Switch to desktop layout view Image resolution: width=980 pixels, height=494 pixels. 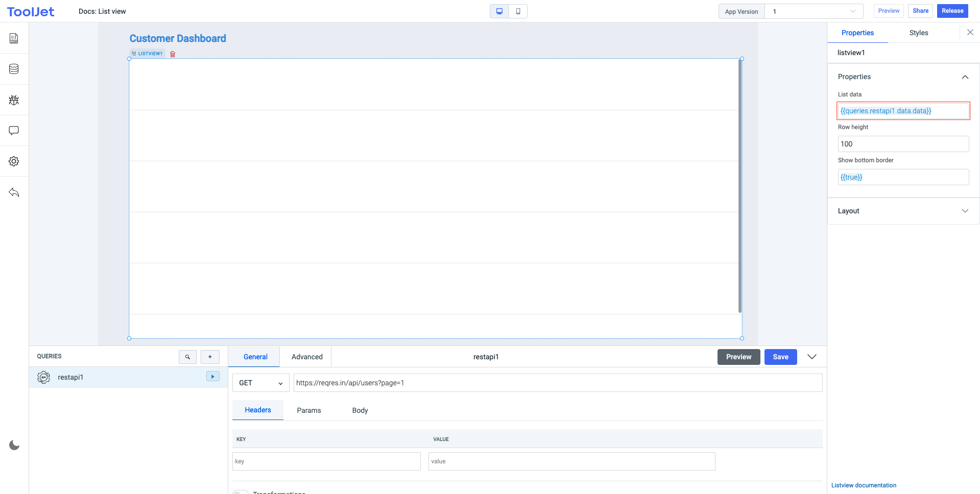(499, 11)
